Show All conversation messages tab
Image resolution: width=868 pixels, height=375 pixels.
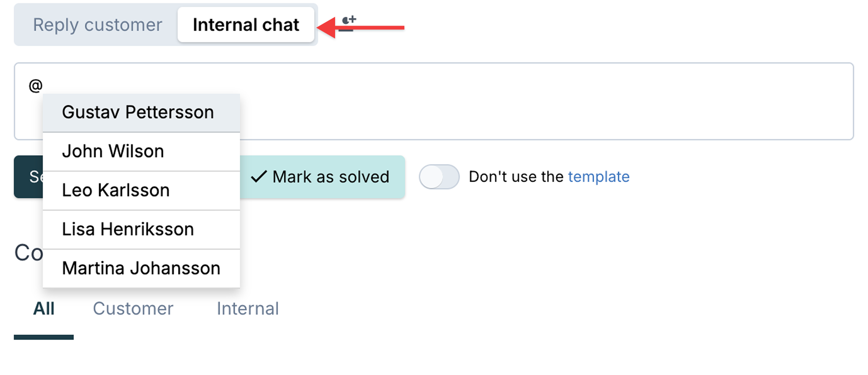tap(44, 309)
